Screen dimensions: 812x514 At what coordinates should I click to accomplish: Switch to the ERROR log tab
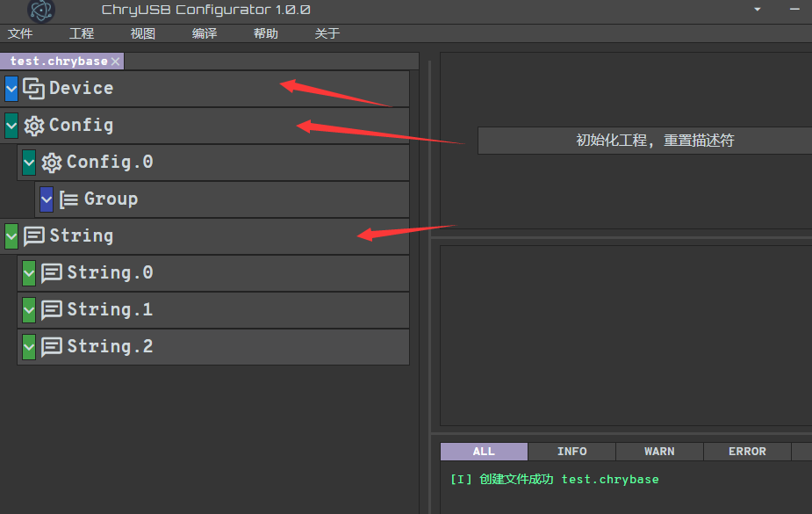747,452
